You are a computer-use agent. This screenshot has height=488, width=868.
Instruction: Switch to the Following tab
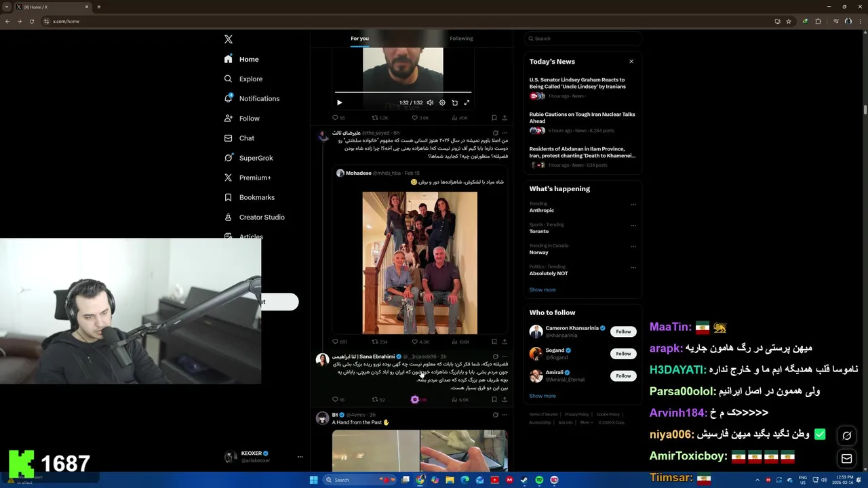pos(461,39)
